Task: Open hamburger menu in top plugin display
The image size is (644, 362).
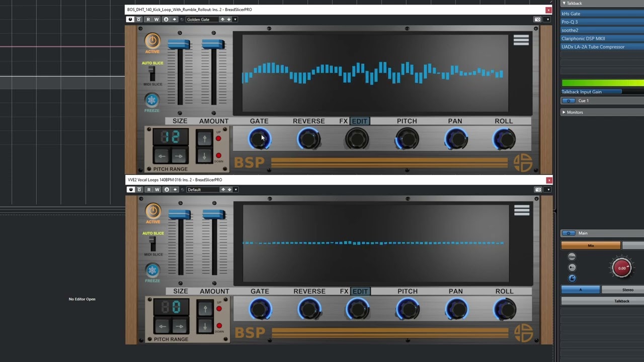Action: 521,40
